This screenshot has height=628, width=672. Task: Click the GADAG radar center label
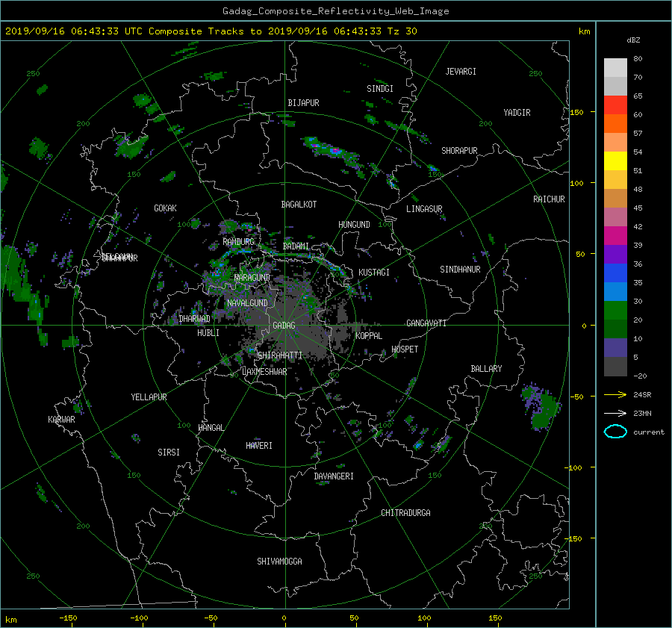click(x=284, y=326)
